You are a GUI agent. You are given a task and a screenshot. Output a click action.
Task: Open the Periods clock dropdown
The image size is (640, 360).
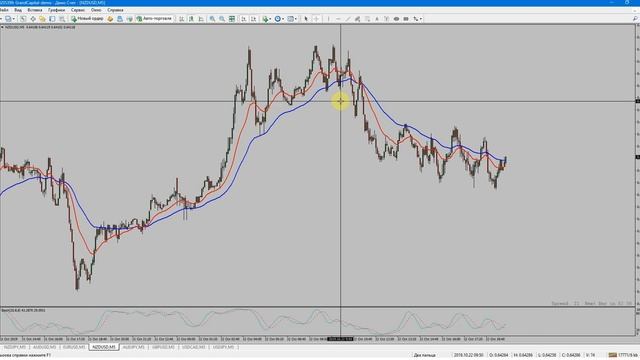(279, 19)
